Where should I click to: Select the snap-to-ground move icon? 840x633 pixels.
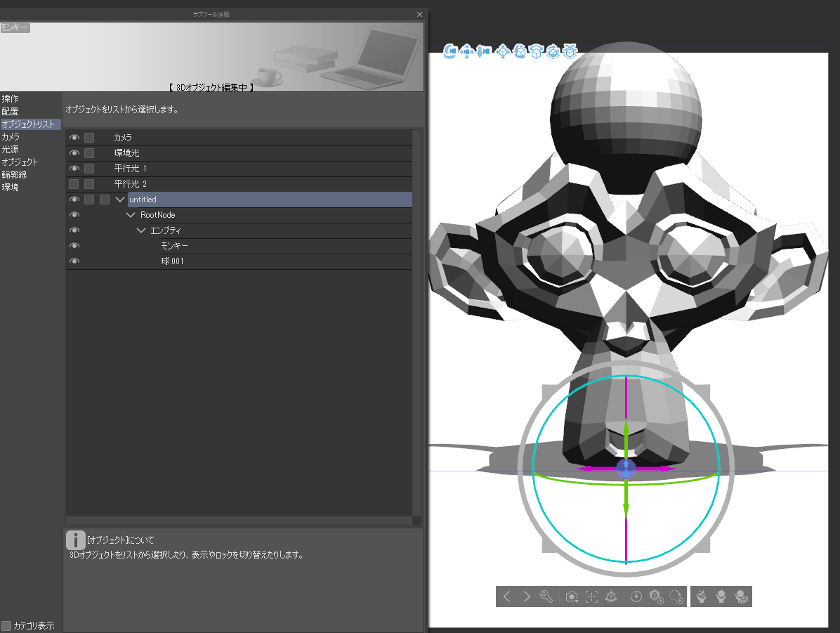point(570,51)
